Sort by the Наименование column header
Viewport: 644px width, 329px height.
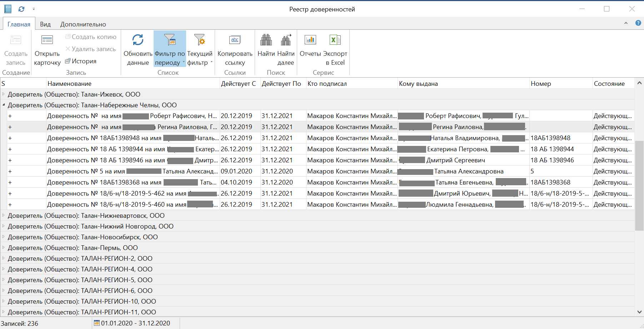(x=133, y=83)
